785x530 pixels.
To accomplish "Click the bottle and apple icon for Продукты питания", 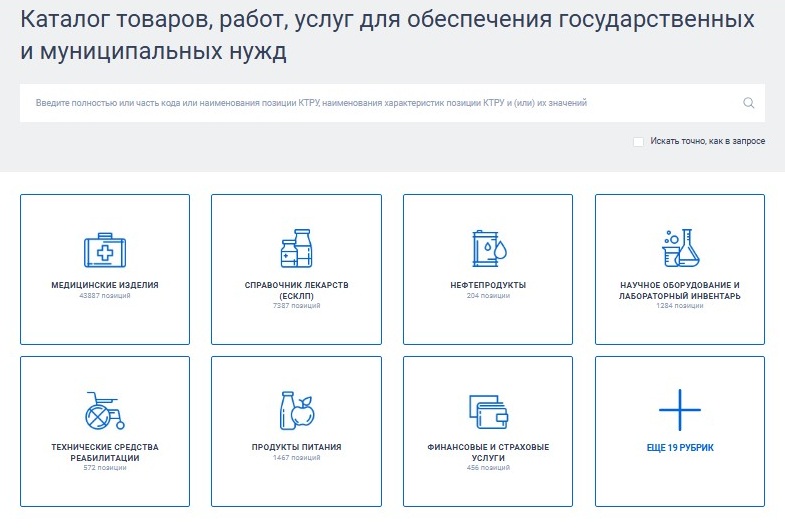I will [296, 410].
